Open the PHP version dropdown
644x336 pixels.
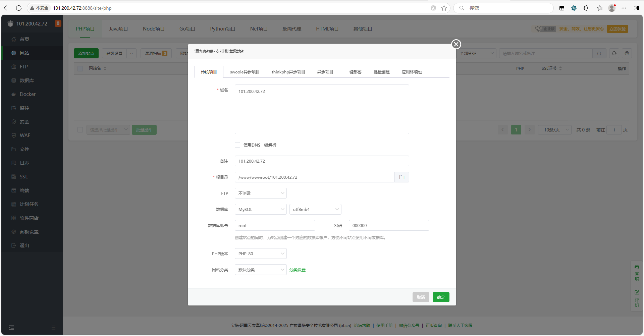[x=261, y=254]
